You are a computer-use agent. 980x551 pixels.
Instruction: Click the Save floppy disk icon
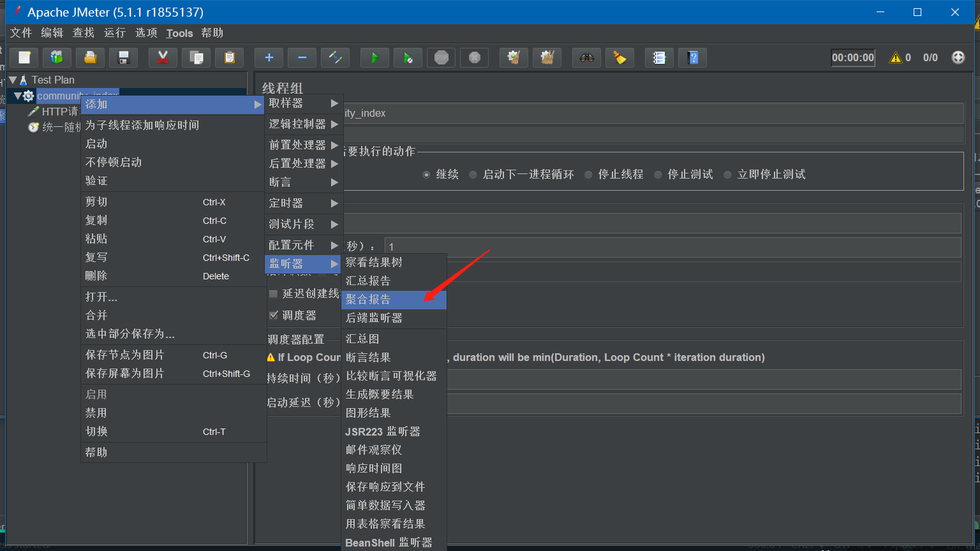click(124, 57)
